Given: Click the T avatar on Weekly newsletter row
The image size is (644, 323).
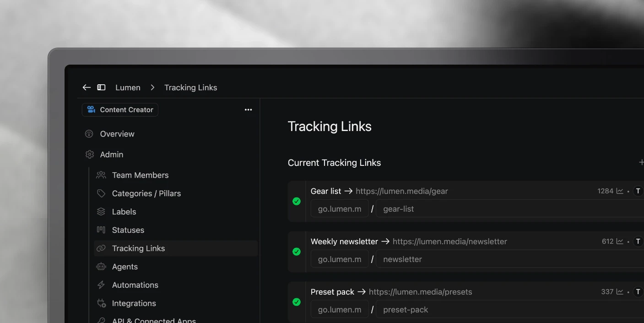Looking at the screenshot, I should point(638,241).
